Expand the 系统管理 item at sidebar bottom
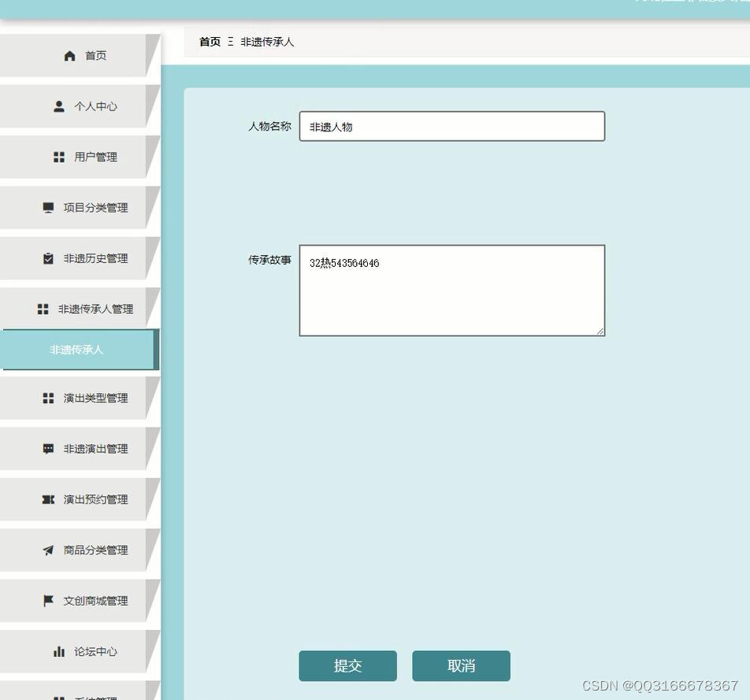The image size is (750, 700). 87,696
